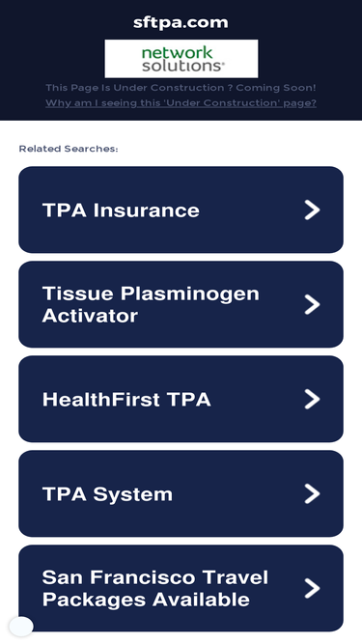Tap the white circular floating icon at the bottom
Screen dimensions: 362x644
21,627
